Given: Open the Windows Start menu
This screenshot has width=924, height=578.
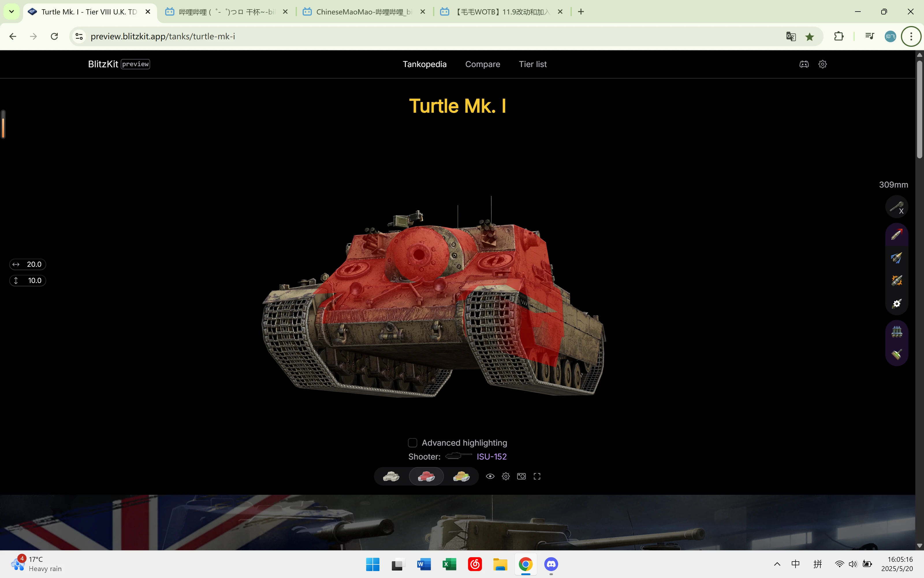Looking at the screenshot, I should [373, 564].
